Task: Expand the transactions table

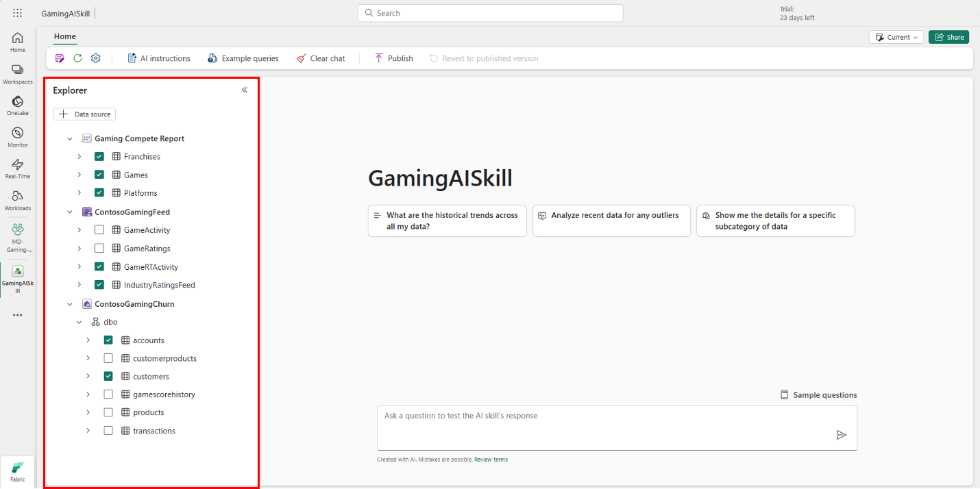Action: click(x=88, y=431)
